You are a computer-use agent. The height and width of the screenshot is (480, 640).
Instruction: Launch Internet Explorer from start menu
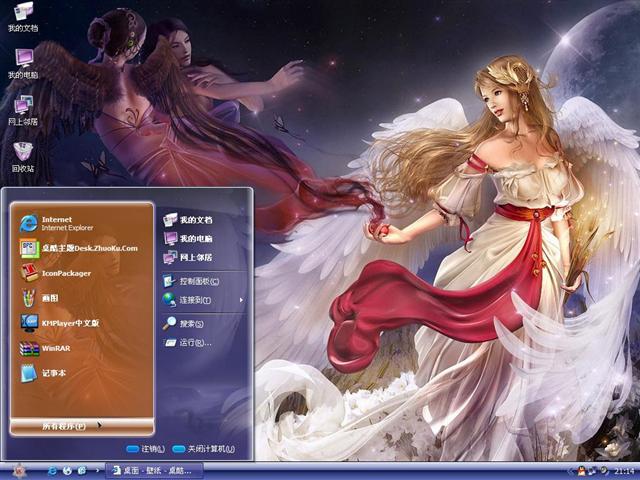click(82, 223)
